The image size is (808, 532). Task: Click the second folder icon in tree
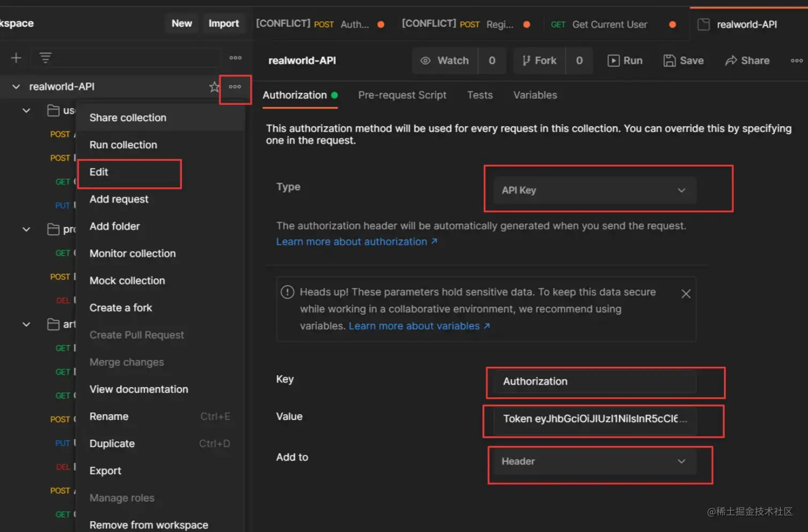pos(53,229)
